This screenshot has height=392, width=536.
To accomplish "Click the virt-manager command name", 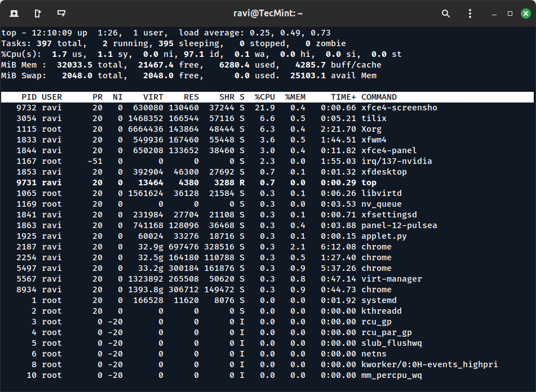I will (391, 279).
